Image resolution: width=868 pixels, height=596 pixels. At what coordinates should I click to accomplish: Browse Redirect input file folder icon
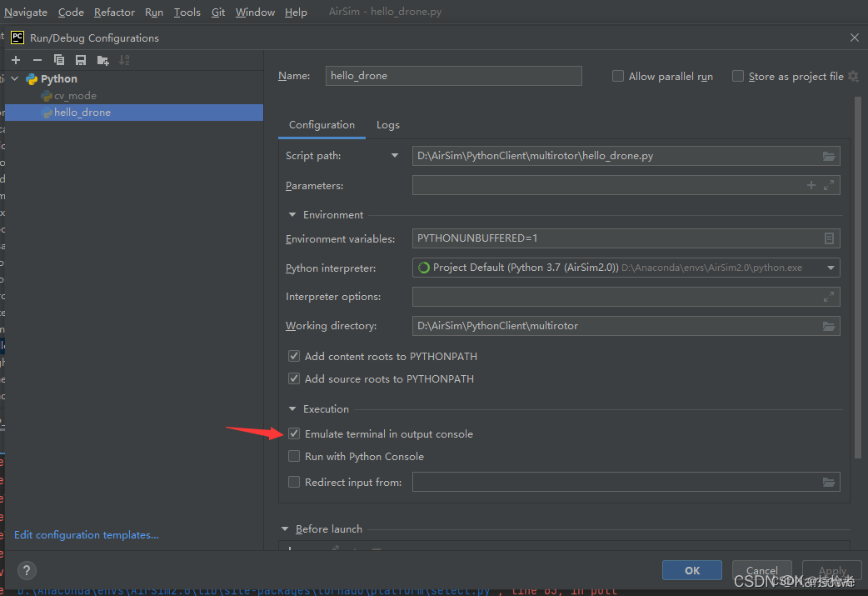(x=828, y=483)
